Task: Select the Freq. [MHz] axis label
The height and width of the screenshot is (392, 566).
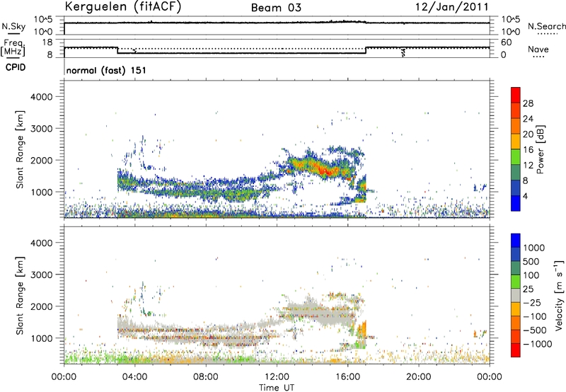Action: [x=13, y=47]
